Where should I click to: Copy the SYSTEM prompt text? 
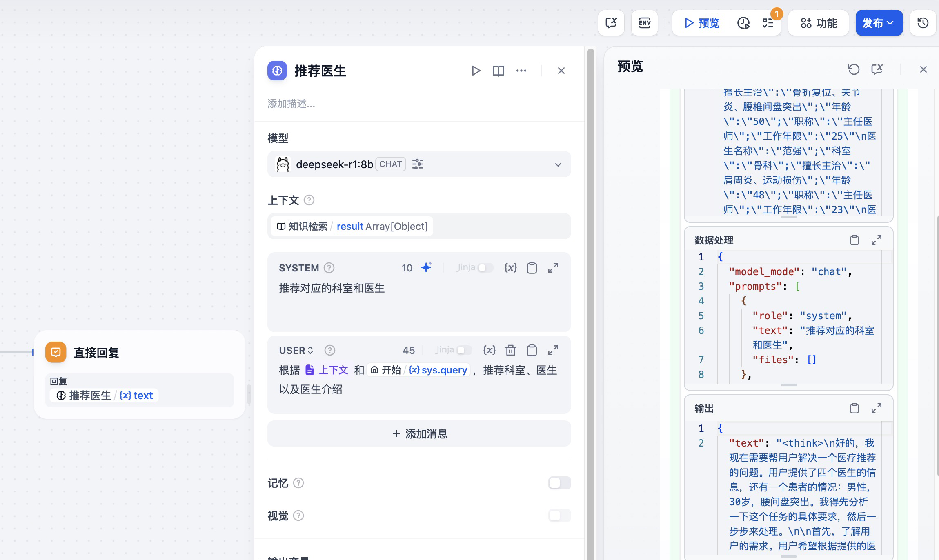532,268
